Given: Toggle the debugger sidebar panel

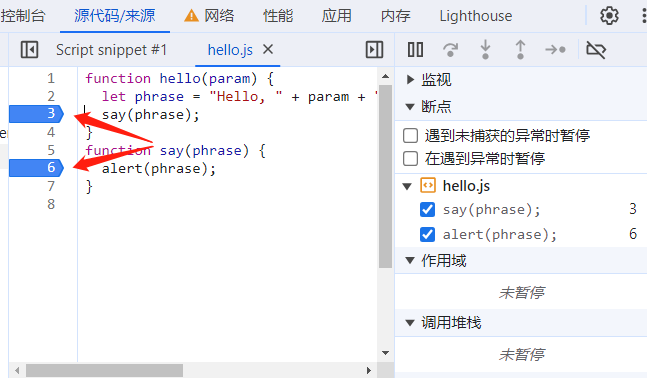Looking at the screenshot, I should click(374, 50).
